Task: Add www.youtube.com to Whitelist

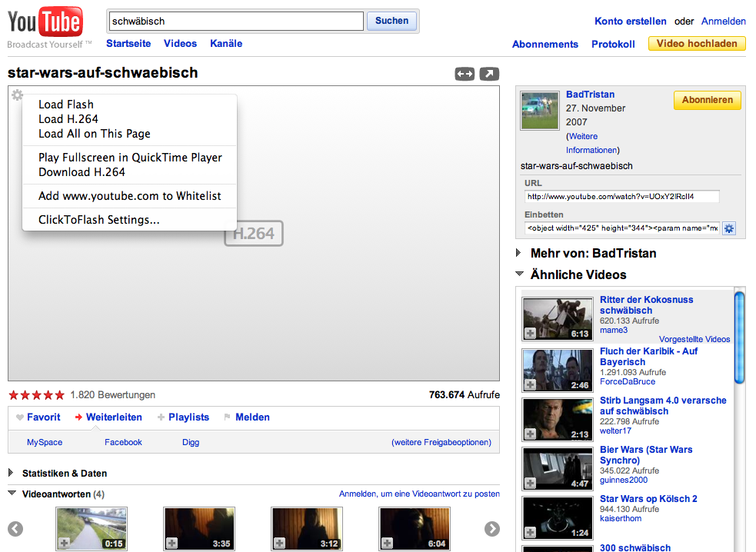Action: tap(129, 196)
